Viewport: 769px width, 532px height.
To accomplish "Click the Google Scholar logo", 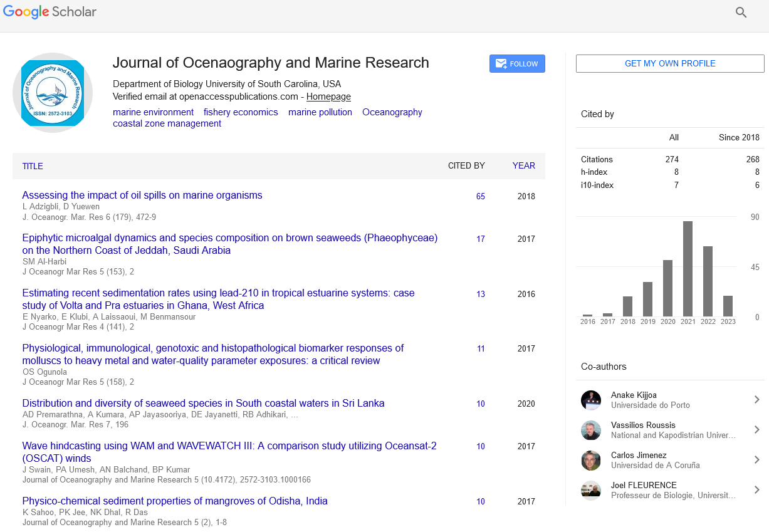I will tap(50, 12).
